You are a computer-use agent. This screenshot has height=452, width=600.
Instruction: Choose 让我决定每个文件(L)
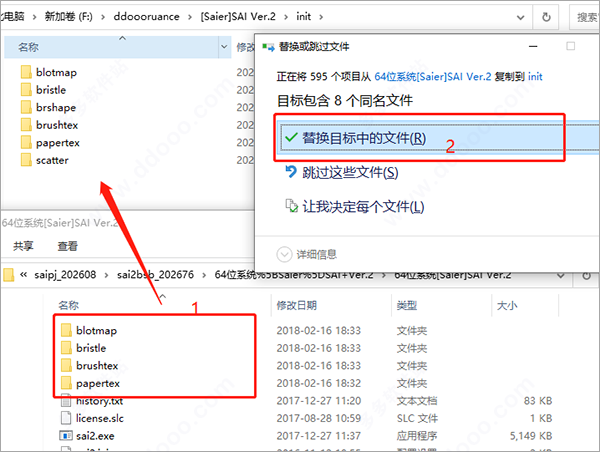pos(363,207)
